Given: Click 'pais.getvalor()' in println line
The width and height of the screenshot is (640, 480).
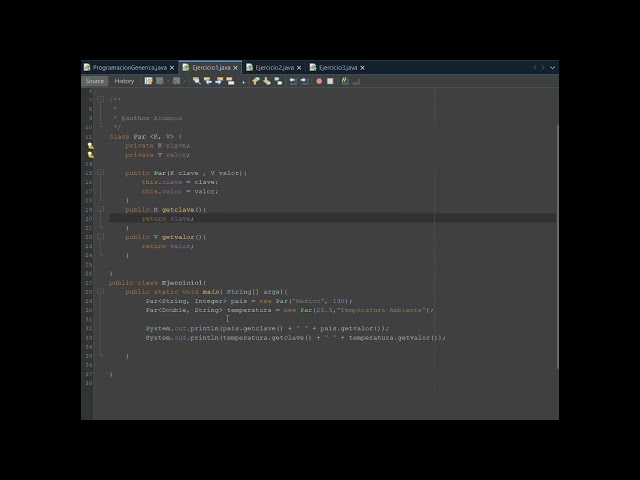Looking at the screenshot, I should [x=353, y=328].
